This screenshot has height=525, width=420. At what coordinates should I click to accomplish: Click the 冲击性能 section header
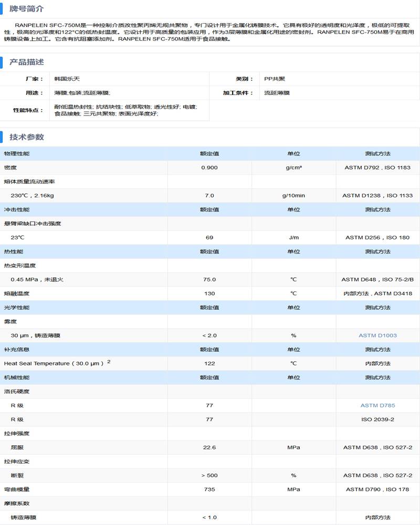tap(17, 209)
